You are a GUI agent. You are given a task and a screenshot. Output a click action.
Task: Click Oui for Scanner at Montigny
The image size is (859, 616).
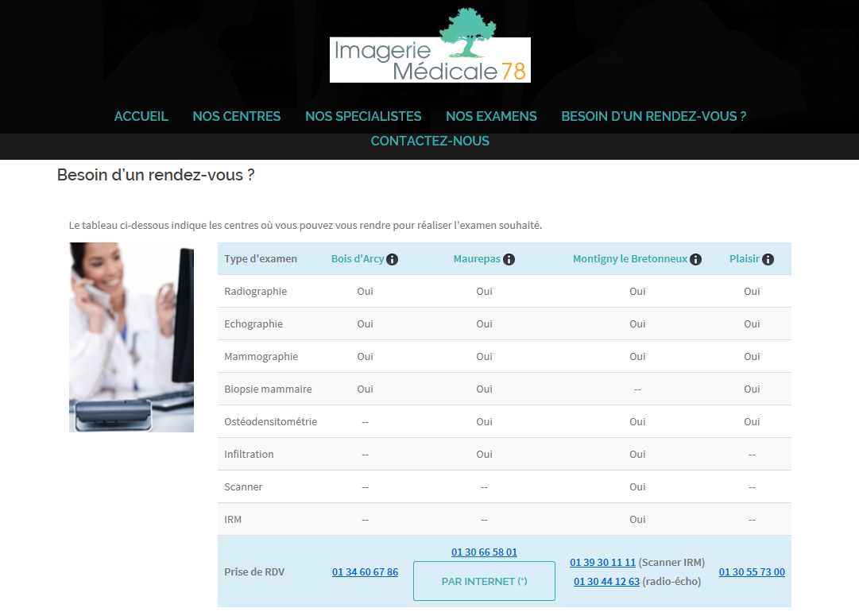637,486
